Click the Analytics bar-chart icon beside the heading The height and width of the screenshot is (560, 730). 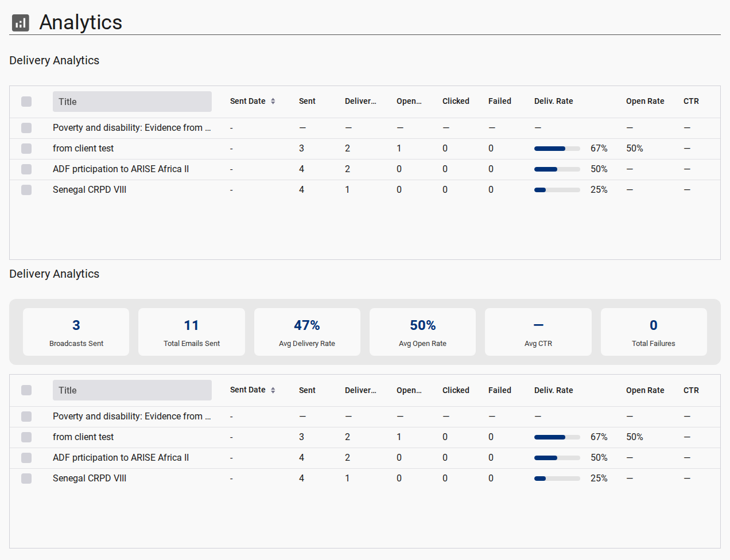[21, 23]
